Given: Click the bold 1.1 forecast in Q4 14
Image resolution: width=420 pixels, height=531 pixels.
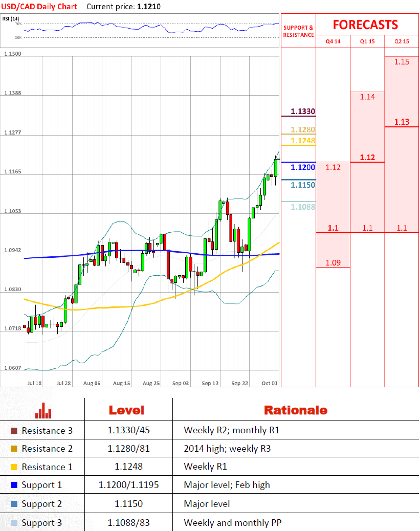Looking at the screenshot, I should (333, 228).
